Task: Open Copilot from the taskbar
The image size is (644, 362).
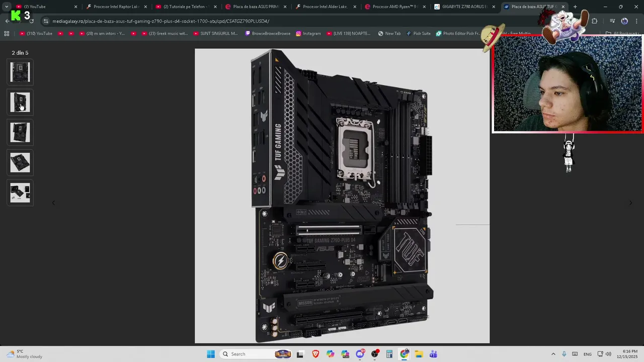Action: pos(330,354)
